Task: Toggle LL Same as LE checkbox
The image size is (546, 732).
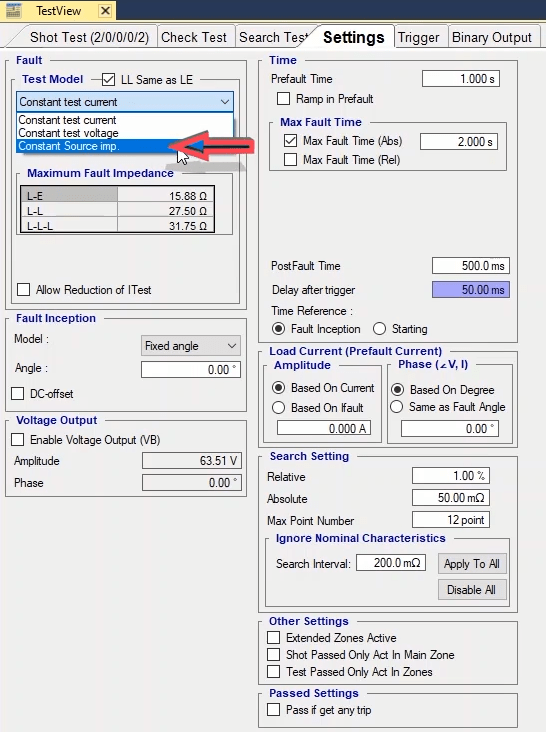Action: [108, 79]
